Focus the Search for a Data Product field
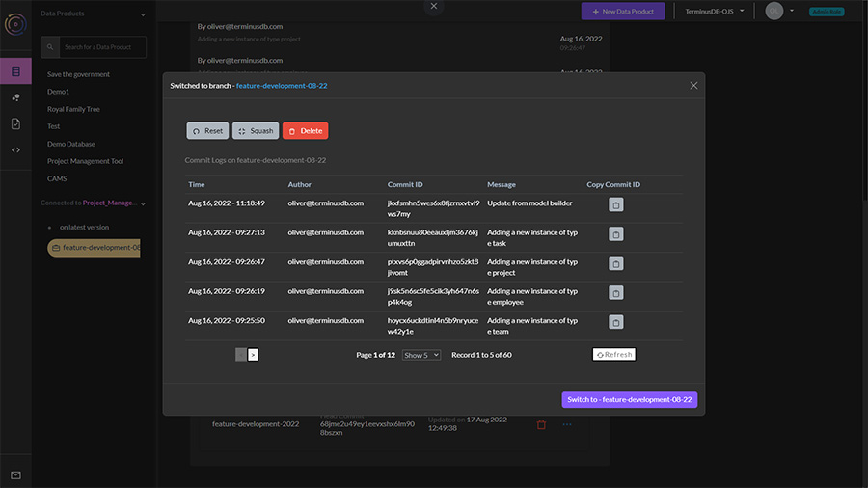 pos(103,47)
